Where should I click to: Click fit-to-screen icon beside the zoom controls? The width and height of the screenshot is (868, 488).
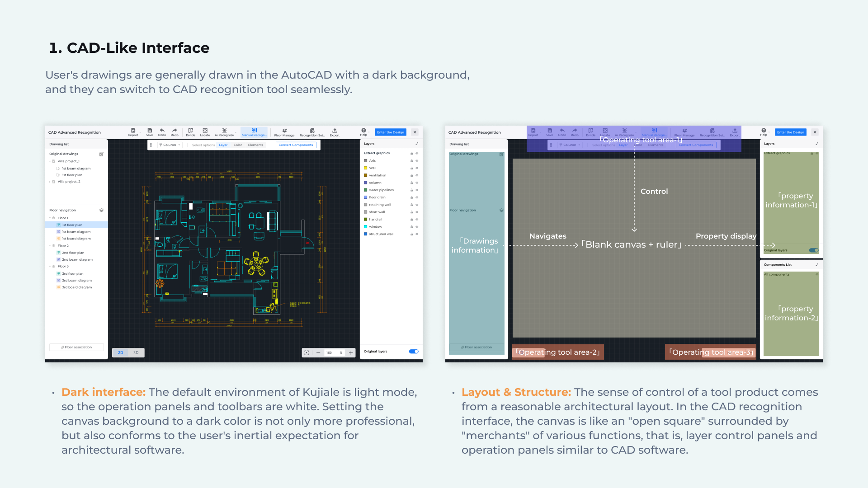(x=307, y=353)
